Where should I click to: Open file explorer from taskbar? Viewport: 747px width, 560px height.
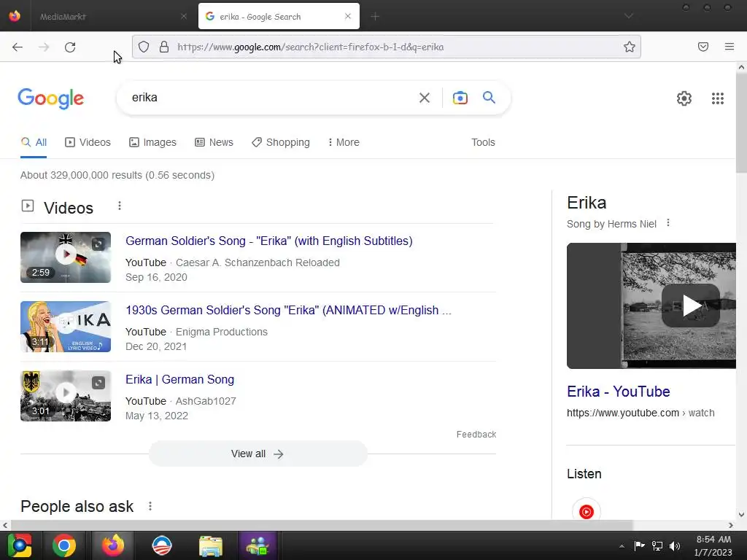211,545
